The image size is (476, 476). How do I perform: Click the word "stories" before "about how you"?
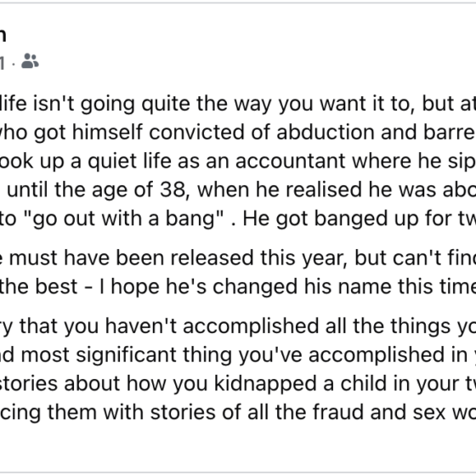[x=29, y=383]
